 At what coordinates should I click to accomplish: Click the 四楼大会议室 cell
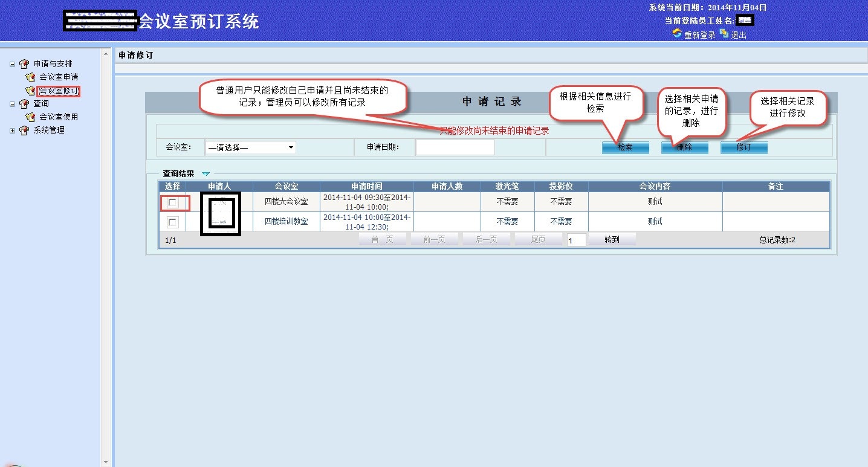[287, 202]
